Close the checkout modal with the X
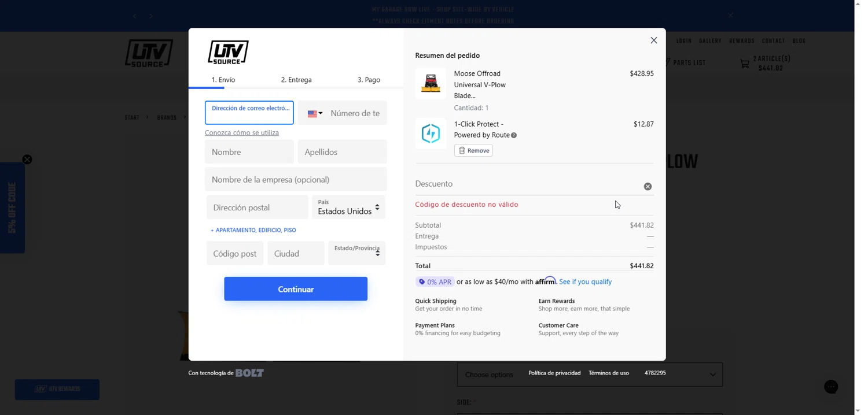Image resolution: width=868 pixels, height=415 pixels. pyautogui.click(x=653, y=40)
